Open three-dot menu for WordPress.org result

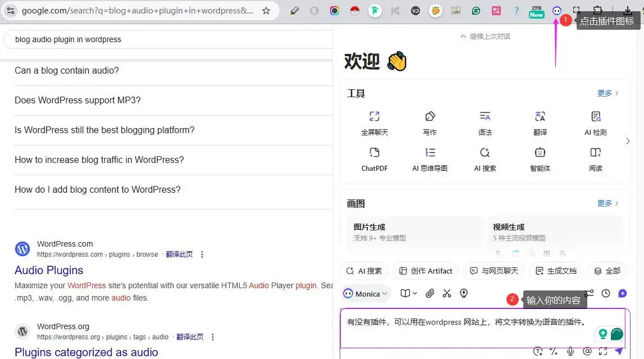click(213, 337)
